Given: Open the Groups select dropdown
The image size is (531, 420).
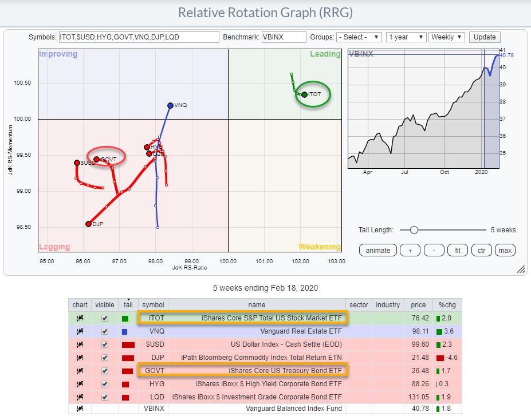Looking at the screenshot, I should pyautogui.click(x=359, y=37).
